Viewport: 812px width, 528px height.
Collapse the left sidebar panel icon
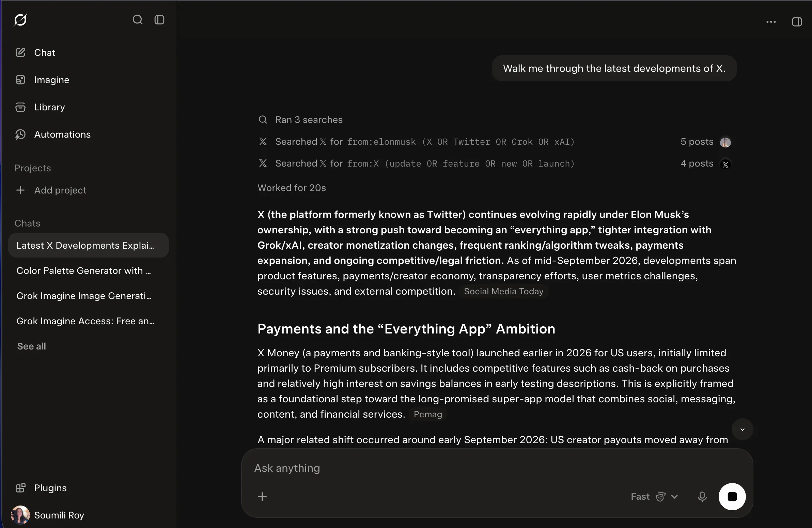(x=159, y=20)
